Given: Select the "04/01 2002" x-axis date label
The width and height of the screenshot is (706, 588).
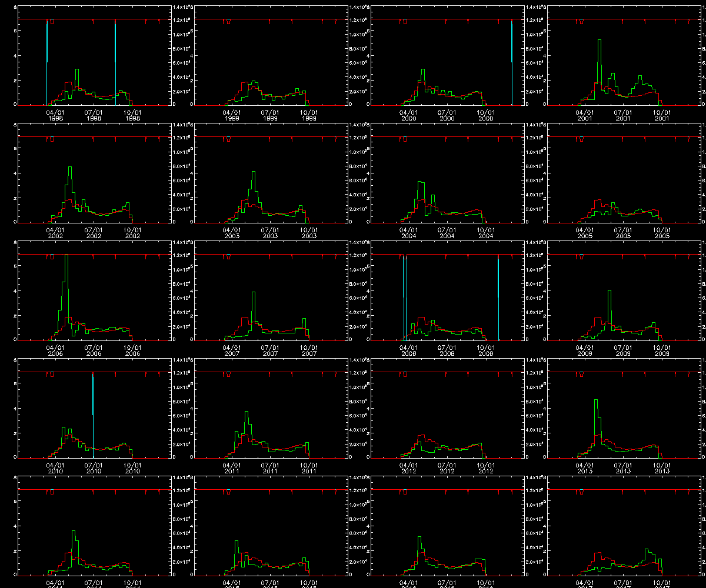Looking at the screenshot, I should point(55,233).
